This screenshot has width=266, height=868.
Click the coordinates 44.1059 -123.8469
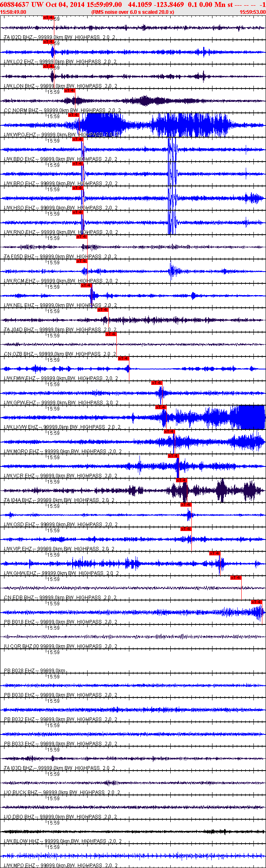156,4
